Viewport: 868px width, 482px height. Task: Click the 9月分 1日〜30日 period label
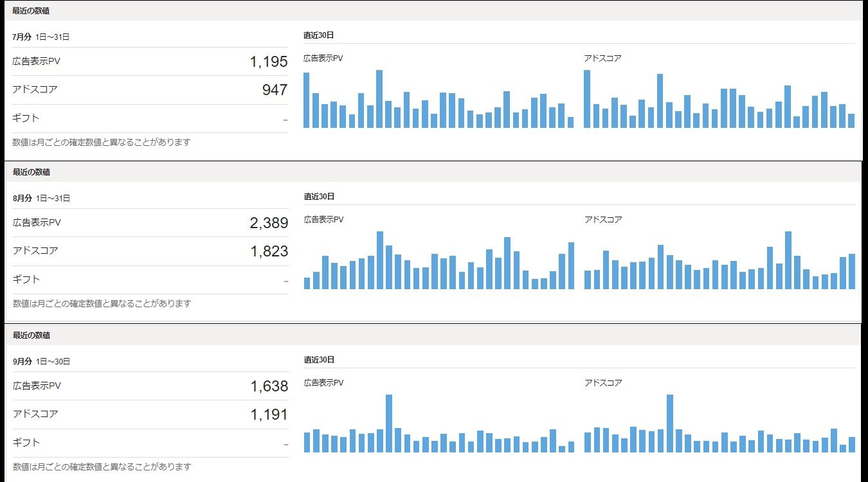[41, 361]
